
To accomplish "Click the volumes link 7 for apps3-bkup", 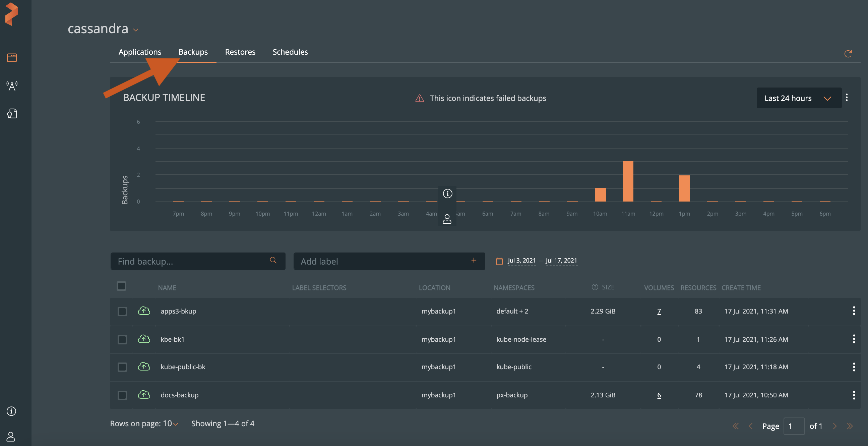I will pos(659,311).
